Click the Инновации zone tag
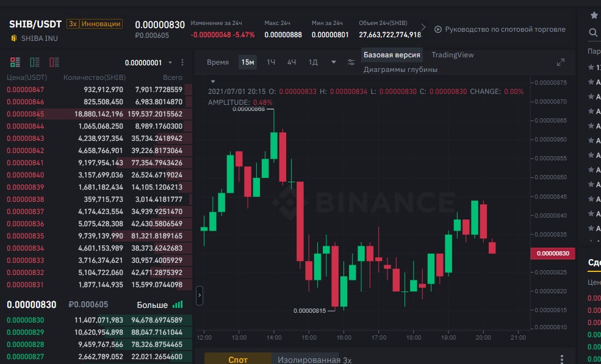The height and width of the screenshot is (364, 601). [x=101, y=24]
